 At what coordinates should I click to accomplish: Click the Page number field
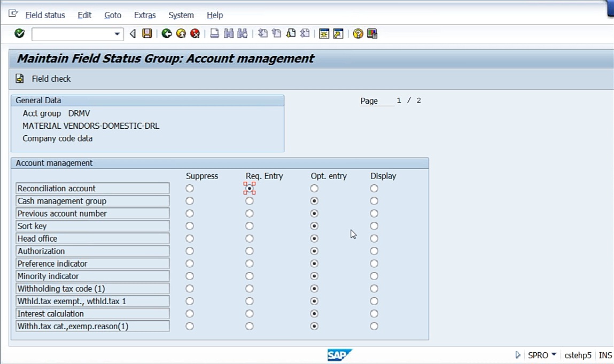[399, 100]
